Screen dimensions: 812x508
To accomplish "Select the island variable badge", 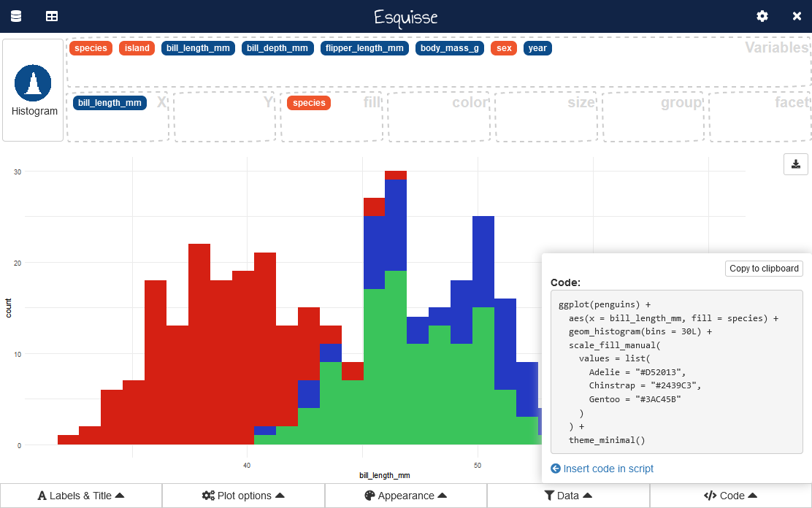I will click(x=137, y=48).
